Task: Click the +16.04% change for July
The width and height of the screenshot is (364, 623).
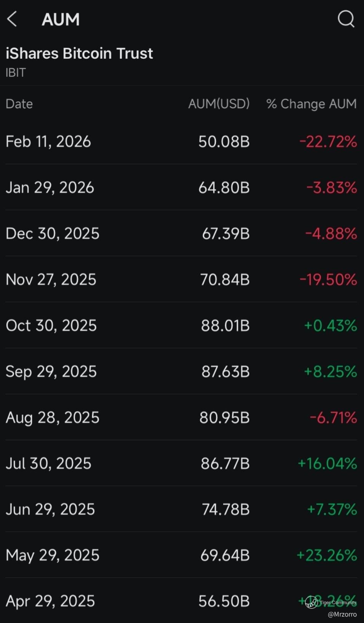Action: point(327,463)
